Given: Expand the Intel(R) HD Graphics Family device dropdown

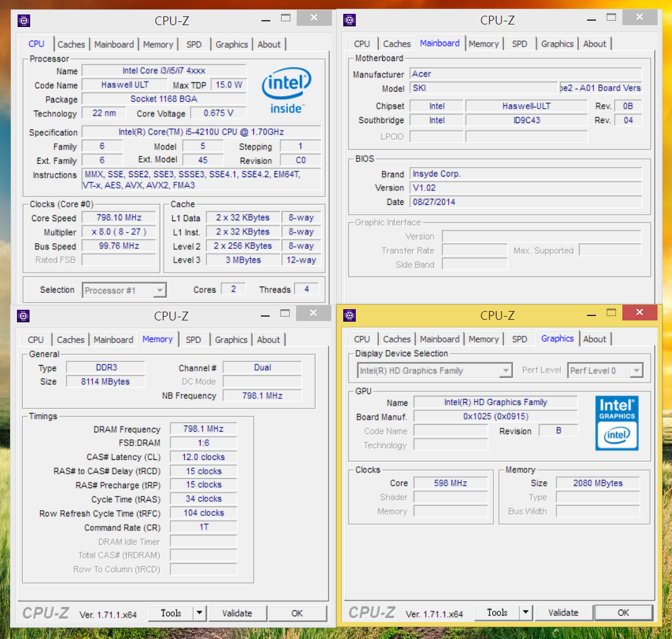Looking at the screenshot, I should click(x=505, y=371).
